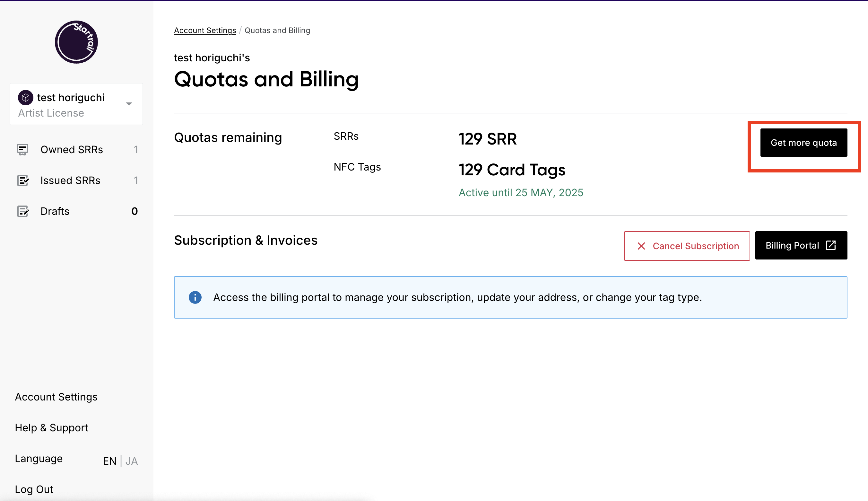The height and width of the screenshot is (501, 868).
Task: Click the Owned SRRs icon
Action: [x=23, y=150]
